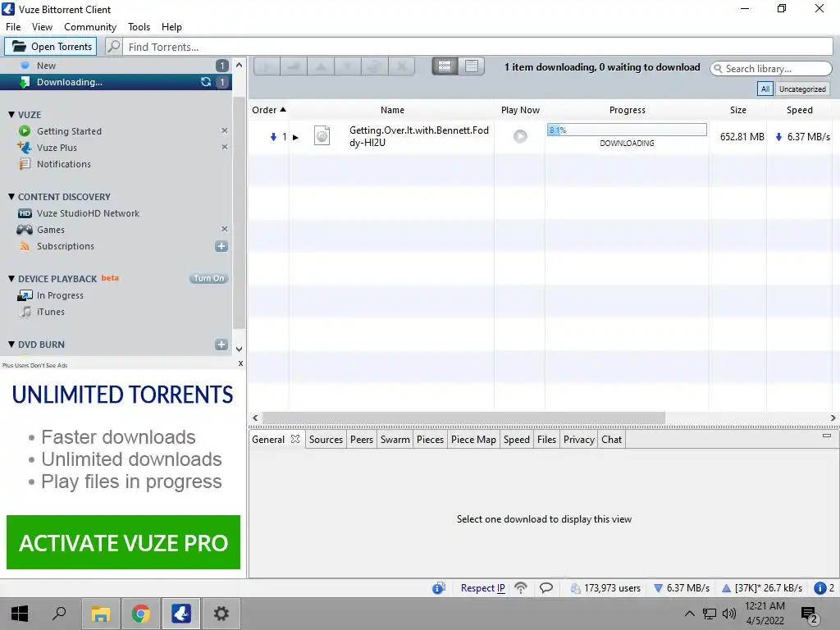Add a new subscription with the plus icon
The height and width of the screenshot is (630, 840).
point(221,246)
